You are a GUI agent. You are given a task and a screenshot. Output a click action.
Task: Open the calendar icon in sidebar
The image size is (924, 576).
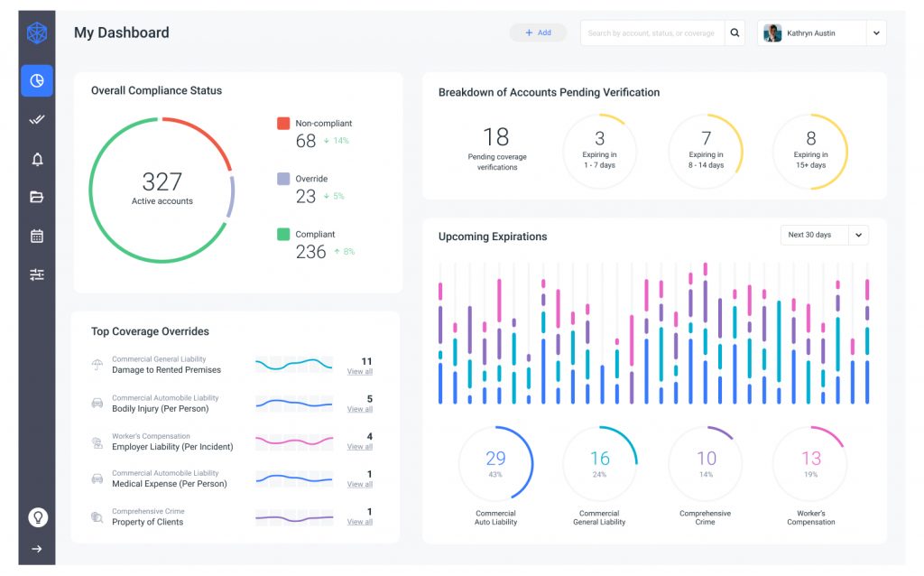[37, 236]
